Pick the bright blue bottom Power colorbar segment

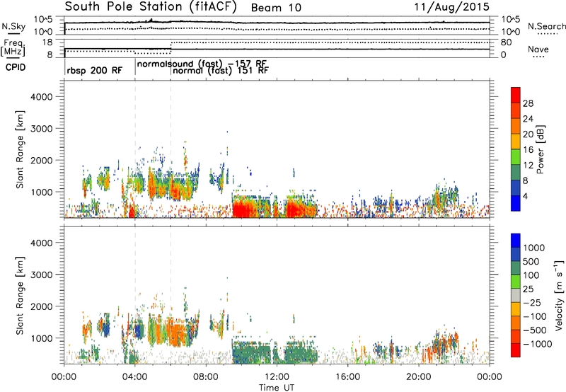coord(516,203)
